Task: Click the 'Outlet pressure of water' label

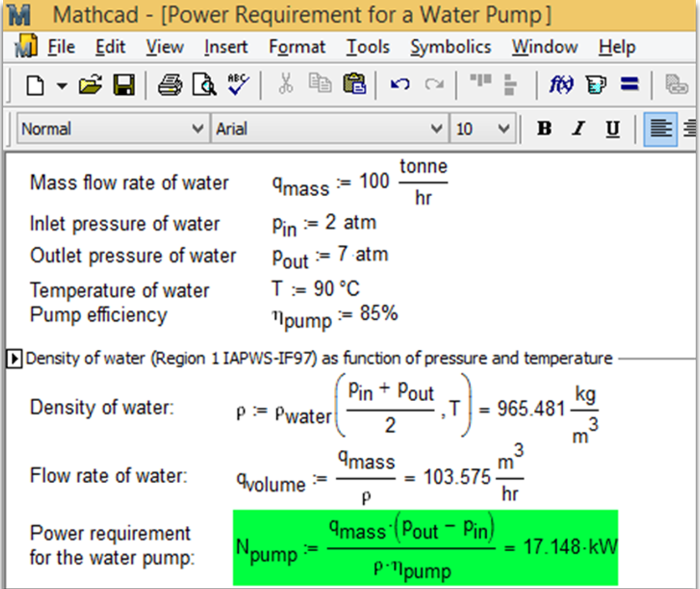Action: pyautogui.click(x=133, y=255)
